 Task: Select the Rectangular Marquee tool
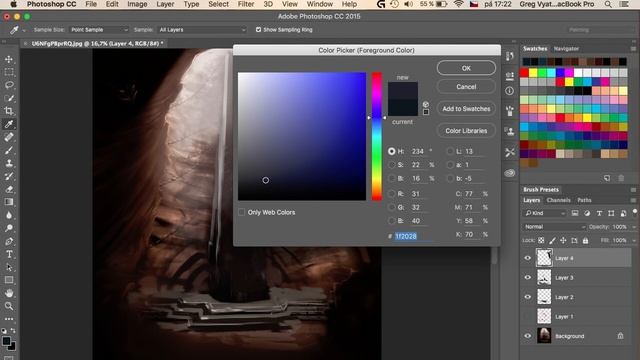(9, 72)
